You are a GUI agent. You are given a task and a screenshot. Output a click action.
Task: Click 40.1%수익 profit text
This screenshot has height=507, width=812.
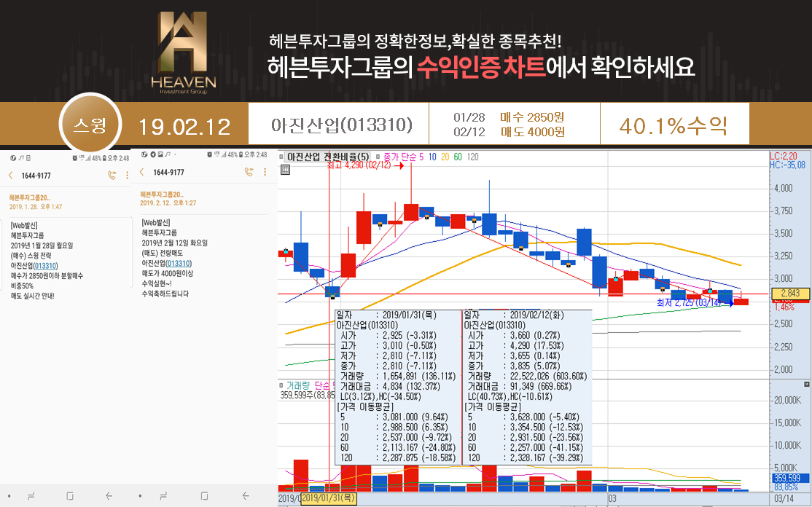click(x=674, y=126)
